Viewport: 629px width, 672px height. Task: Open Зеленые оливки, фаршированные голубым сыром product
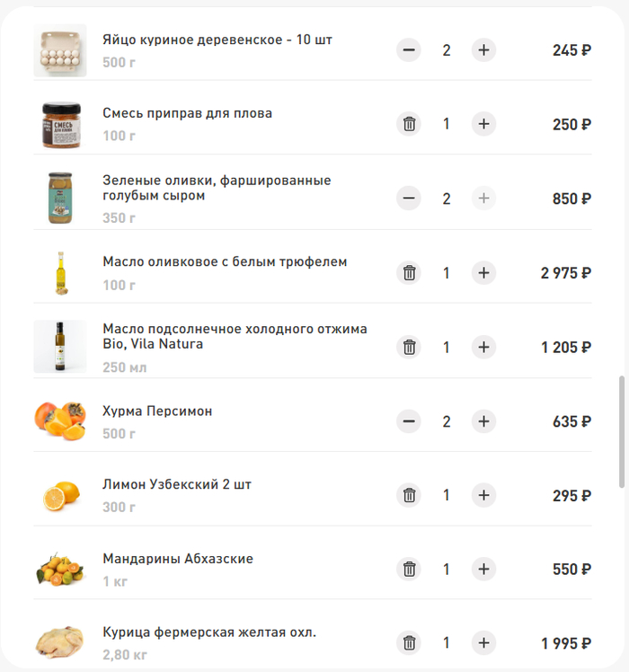click(x=217, y=188)
